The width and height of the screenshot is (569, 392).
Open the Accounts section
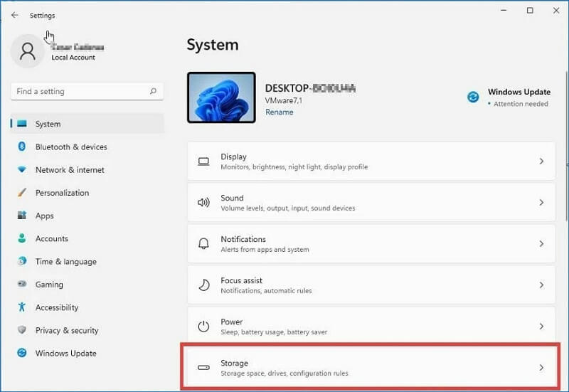(87, 238)
